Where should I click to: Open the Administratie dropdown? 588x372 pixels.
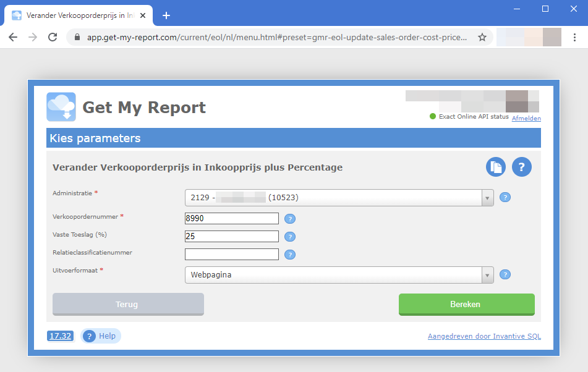[339, 197]
